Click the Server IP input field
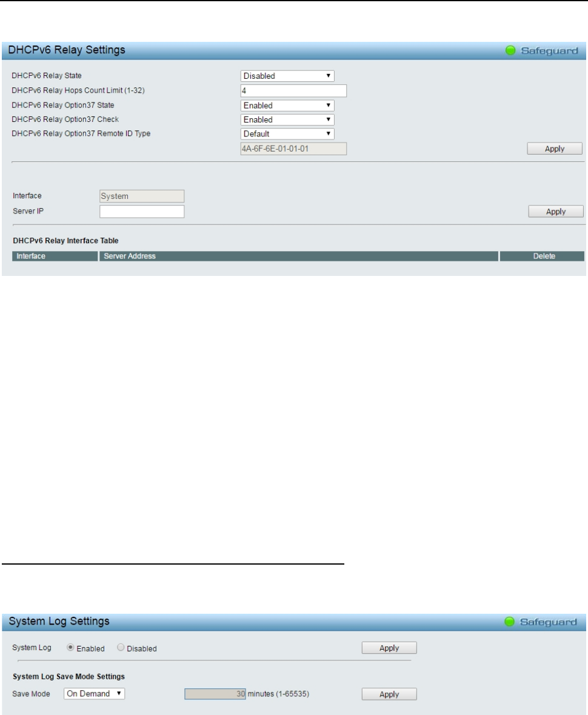The height and width of the screenshot is (715, 588). click(142, 212)
